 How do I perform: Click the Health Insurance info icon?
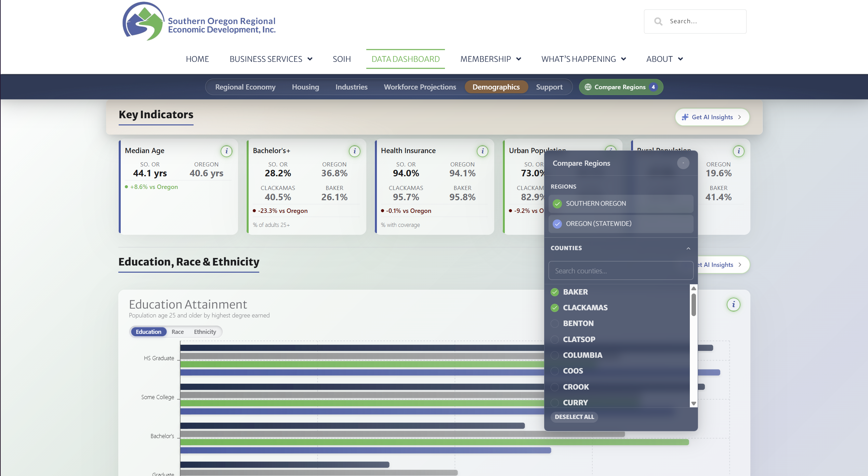(483, 151)
